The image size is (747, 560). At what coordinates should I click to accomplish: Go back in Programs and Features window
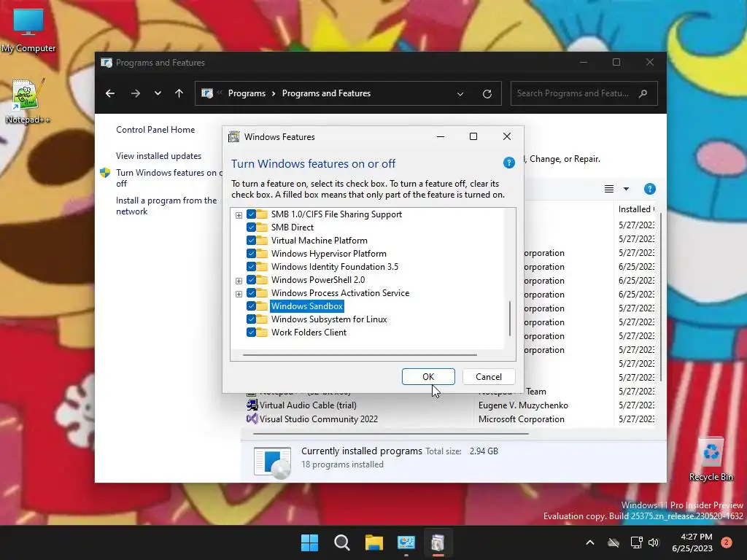tap(110, 93)
